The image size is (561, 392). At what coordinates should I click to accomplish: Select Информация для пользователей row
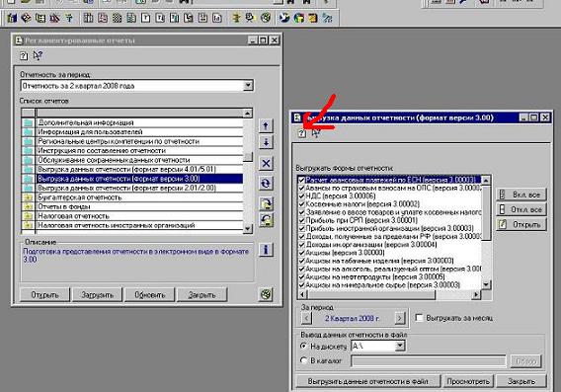tap(139, 132)
